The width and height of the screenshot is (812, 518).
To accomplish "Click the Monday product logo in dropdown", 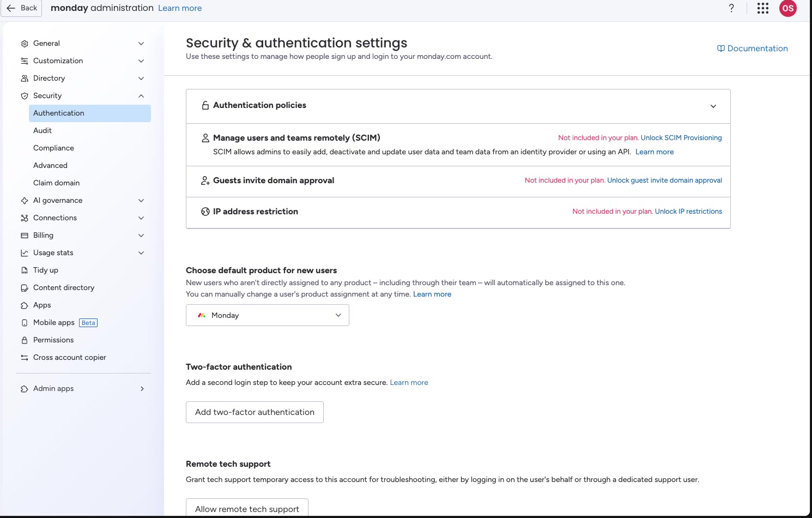I will (202, 315).
